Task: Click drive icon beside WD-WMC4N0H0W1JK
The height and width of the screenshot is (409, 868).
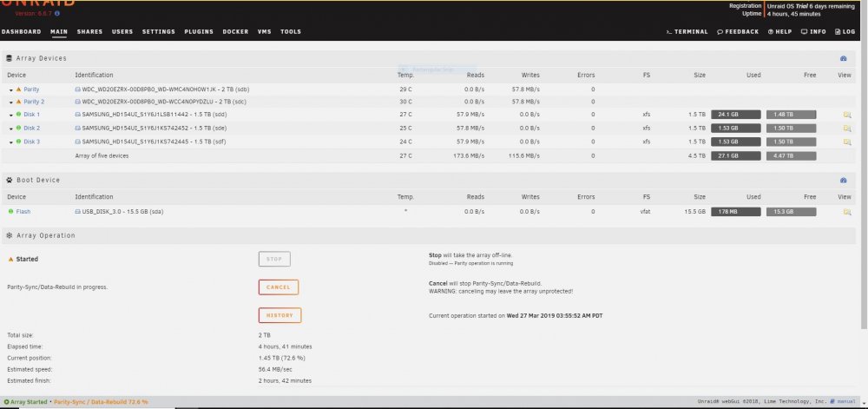Action: point(78,89)
